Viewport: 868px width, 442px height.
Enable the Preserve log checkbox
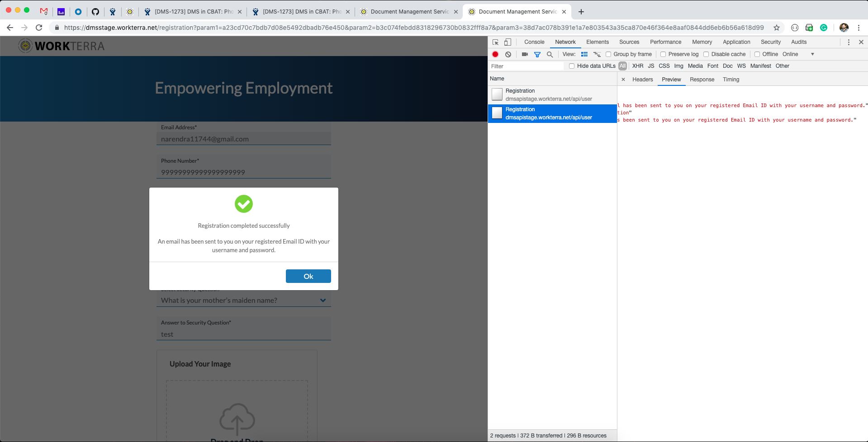click(663, 54)
